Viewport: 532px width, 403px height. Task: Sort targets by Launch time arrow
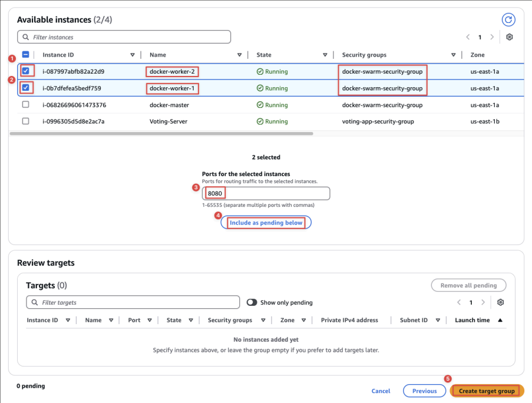coord(500,321)
